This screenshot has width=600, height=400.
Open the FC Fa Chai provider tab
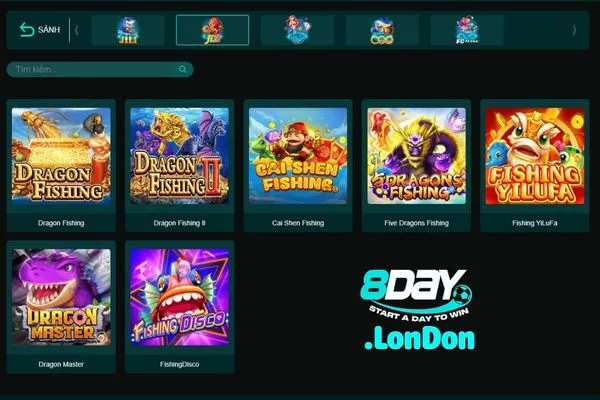[x=467, y=30]
